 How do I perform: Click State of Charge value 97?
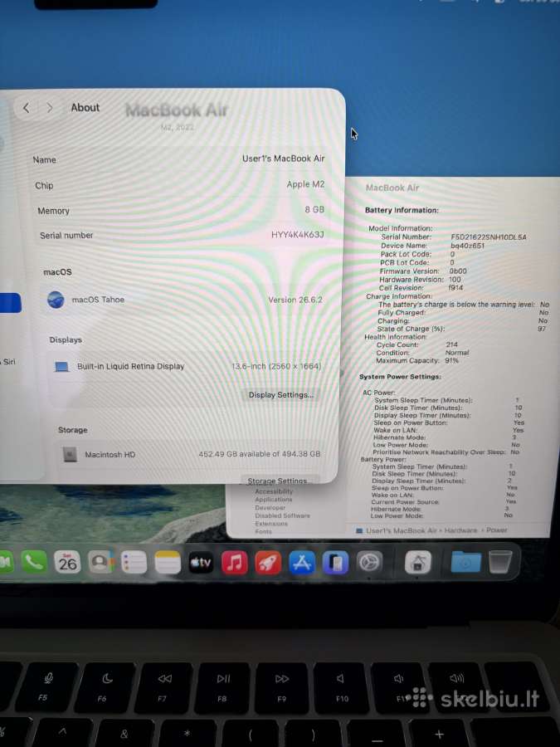click(x=542, y=329)
